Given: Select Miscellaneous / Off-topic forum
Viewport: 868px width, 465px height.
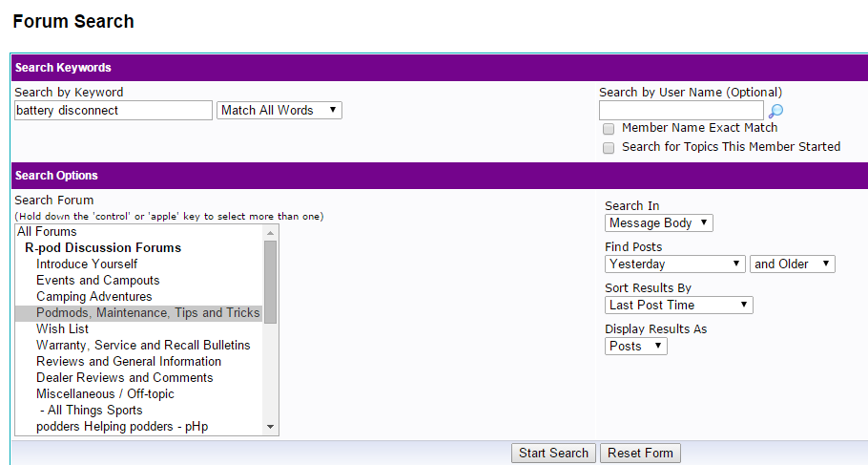Looking at the screenshot, I should pyautogui.click(x=139, y=393).
